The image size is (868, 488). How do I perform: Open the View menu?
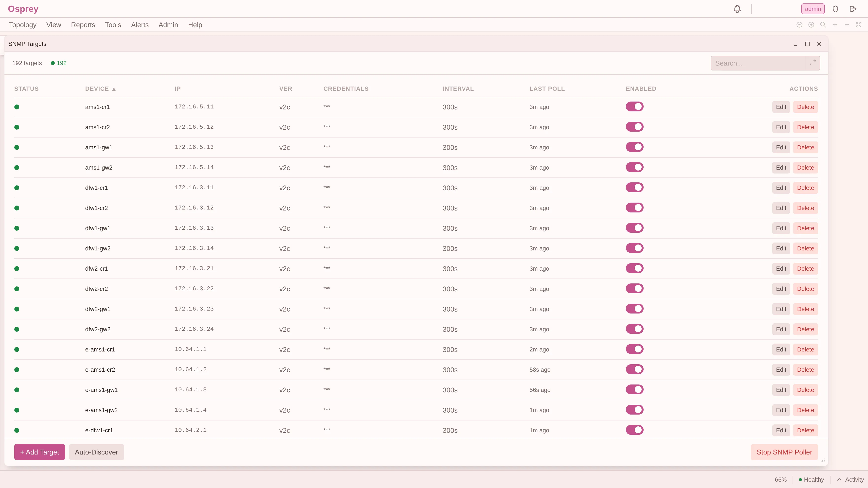[x=54, y=25]
